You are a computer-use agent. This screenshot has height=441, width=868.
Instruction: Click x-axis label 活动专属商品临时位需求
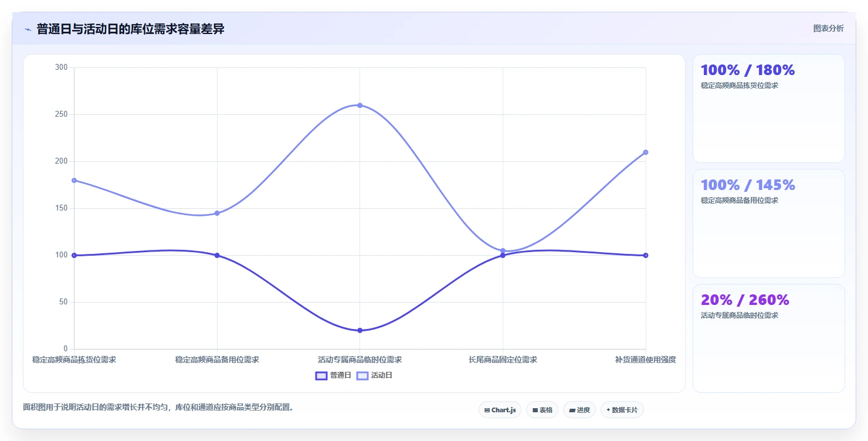pos(360,359)
